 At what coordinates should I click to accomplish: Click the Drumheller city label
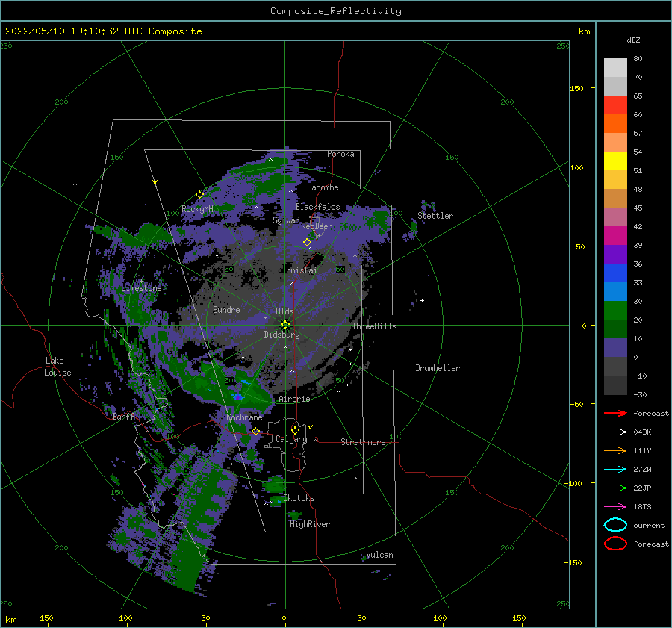tap(438, 368)
